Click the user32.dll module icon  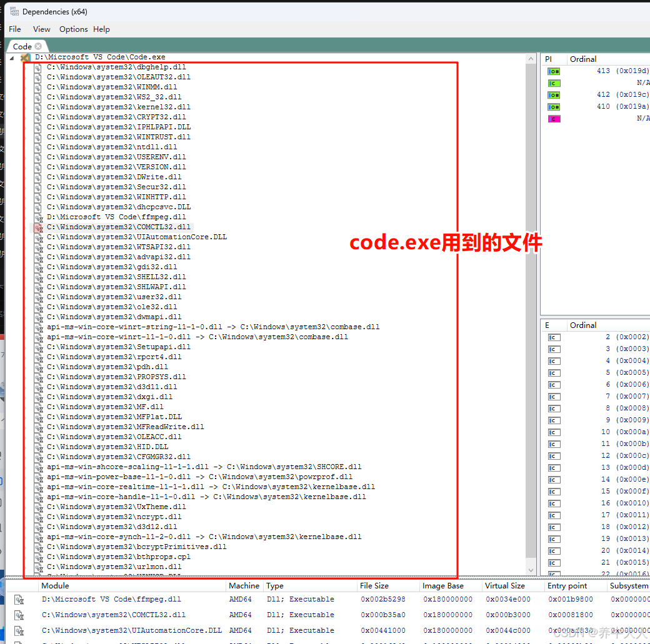click(x=39, y=297)
